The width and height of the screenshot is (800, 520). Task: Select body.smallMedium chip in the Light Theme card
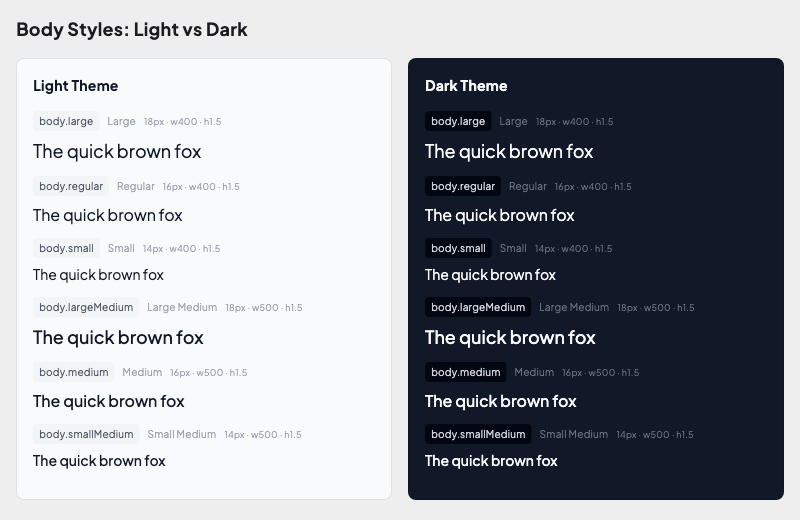pos(86,434)
